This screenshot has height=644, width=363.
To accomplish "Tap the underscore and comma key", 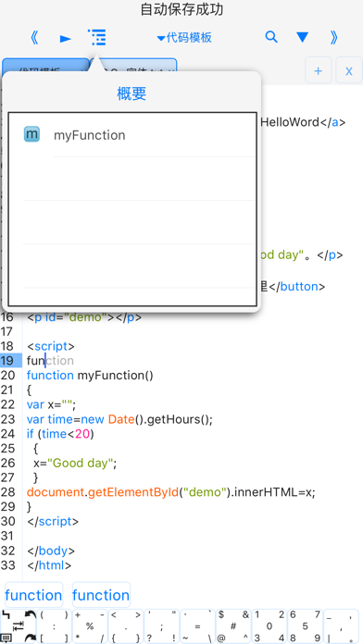I will coord(341,626).
